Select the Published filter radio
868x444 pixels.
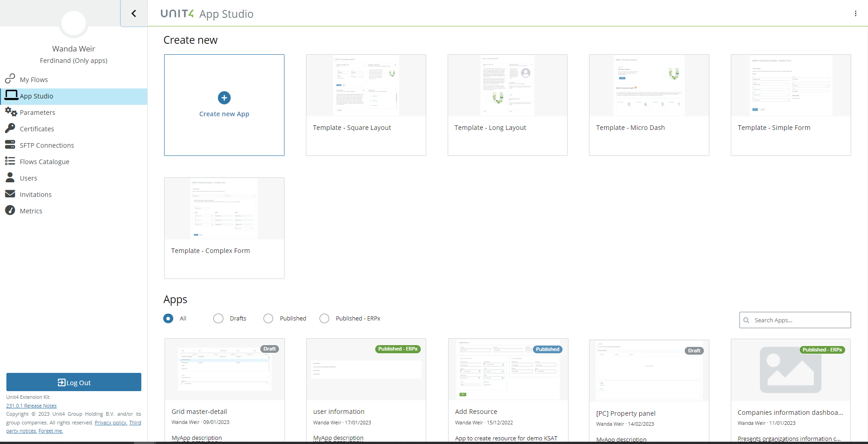[x=269, y=318]
